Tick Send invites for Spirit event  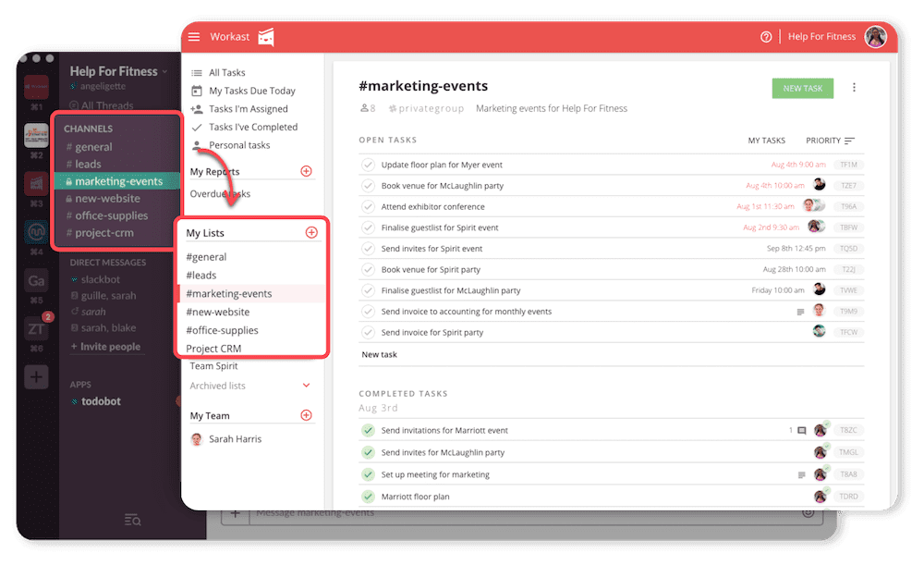368,249
